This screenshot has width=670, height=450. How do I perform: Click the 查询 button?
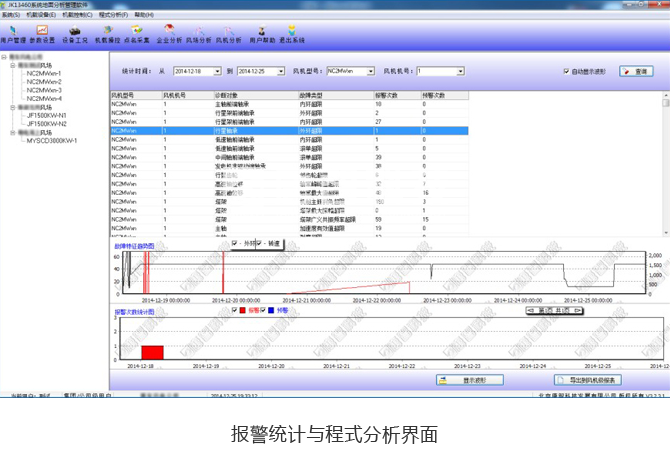[634, 72]
